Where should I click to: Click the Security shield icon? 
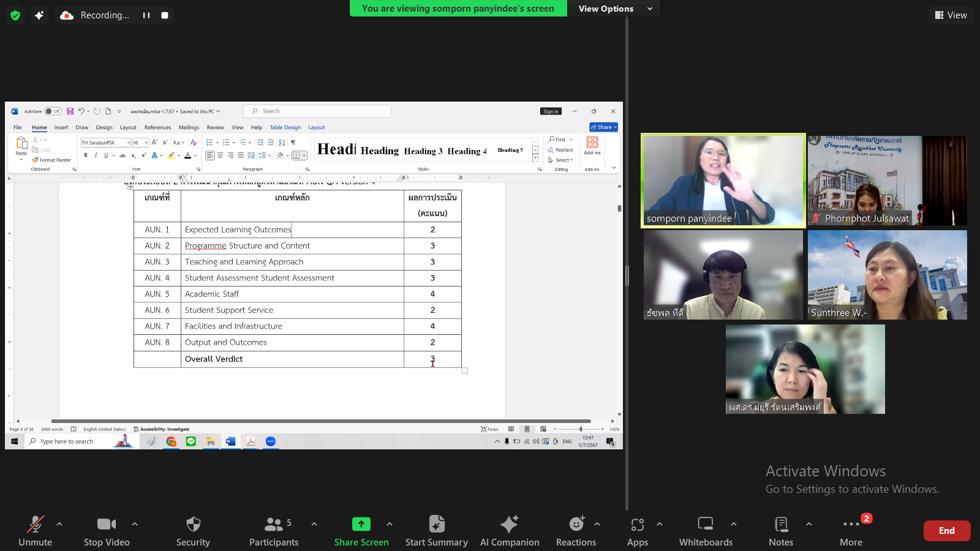point(193,525)
